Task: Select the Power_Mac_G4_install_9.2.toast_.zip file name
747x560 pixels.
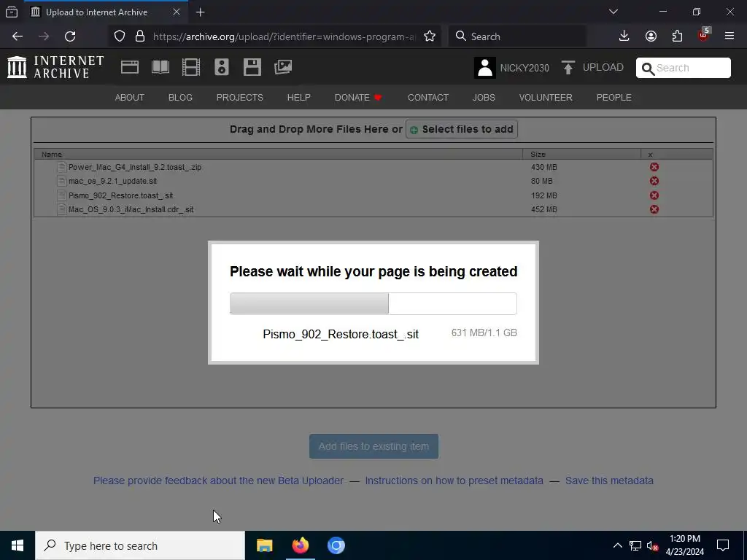Action: point(135,167)
